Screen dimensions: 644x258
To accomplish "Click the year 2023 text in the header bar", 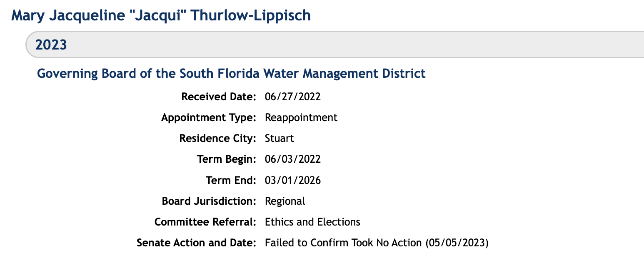I will pyautogui.click(x=51, y=45).
